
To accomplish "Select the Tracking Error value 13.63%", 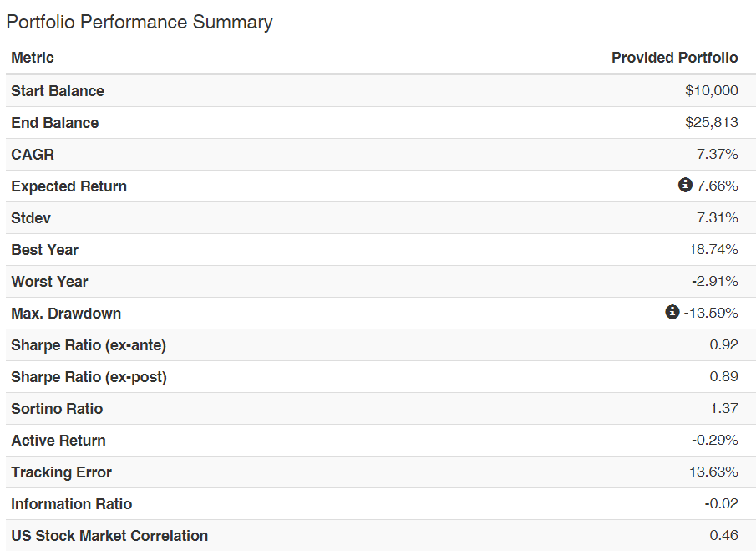I will [x=713, y=472].
